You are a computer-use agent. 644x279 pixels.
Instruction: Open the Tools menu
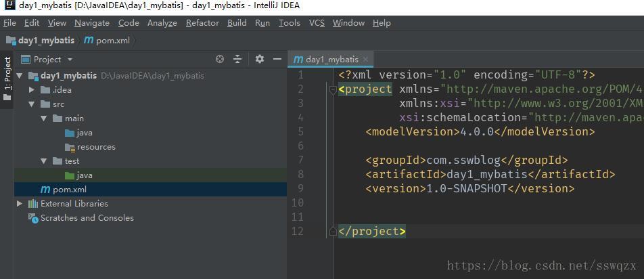[x=289, y=23]
